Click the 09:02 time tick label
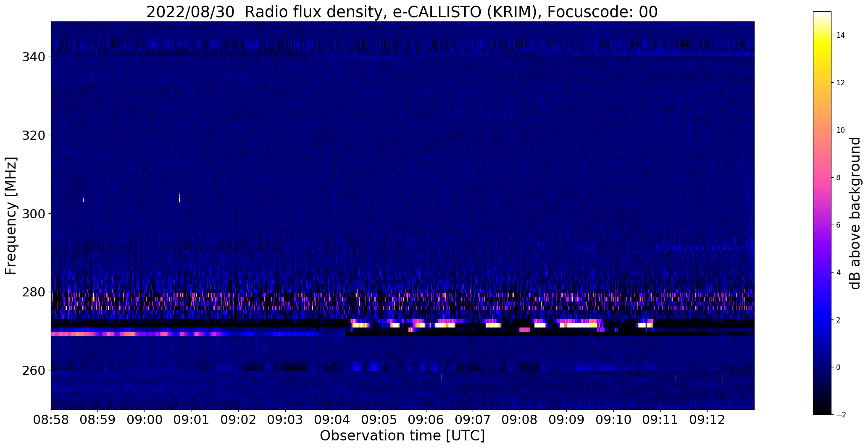 239,420
